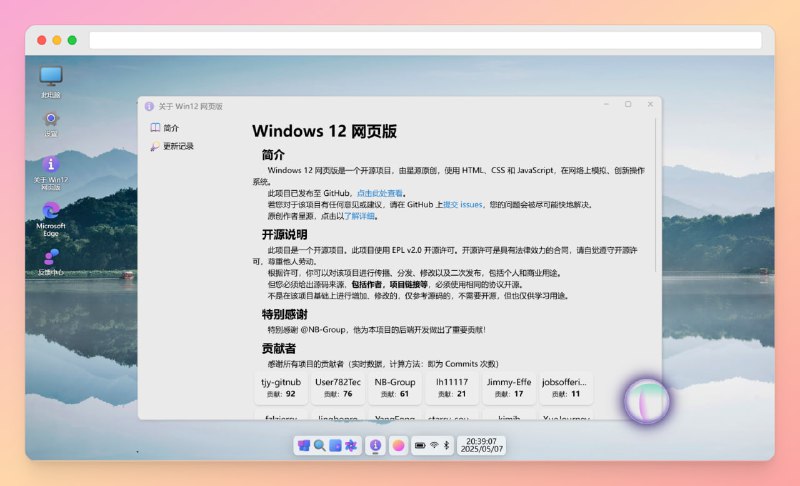Screen dimensions: 800x486
Task: Click the purple info icon in window title
Action: tap(149, 106)
